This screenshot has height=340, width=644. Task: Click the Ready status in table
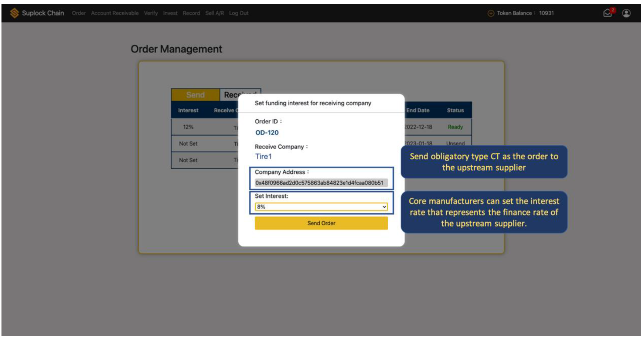point(455,127)
